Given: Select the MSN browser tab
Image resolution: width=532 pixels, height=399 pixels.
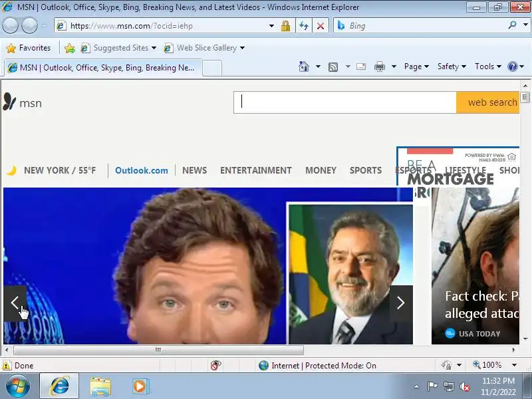Looking at the screenshot, I should click(x=103, y=68).
